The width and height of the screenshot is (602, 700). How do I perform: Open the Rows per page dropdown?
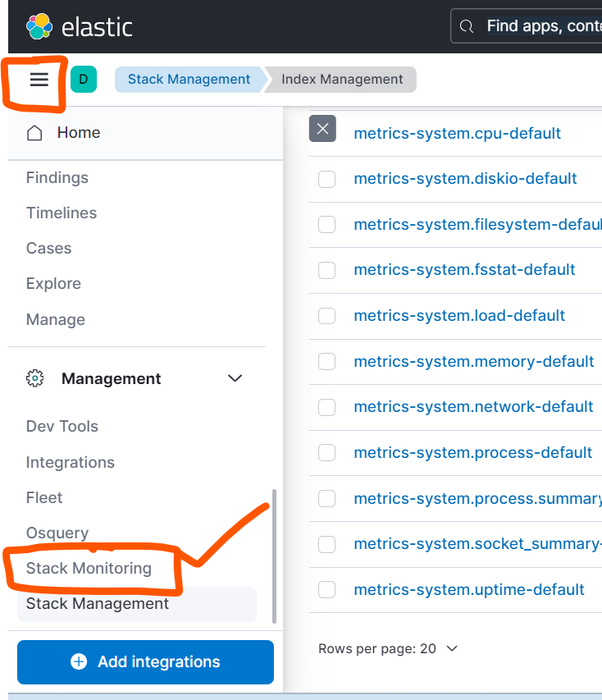[388, 648]
